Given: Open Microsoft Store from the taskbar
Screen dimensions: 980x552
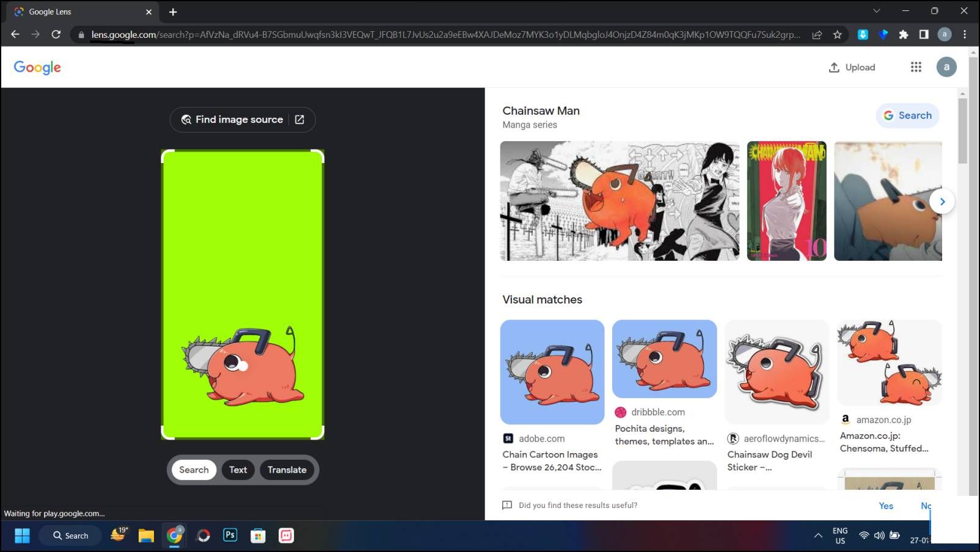Looking at the screenshot, I should [x=258, y=536].
